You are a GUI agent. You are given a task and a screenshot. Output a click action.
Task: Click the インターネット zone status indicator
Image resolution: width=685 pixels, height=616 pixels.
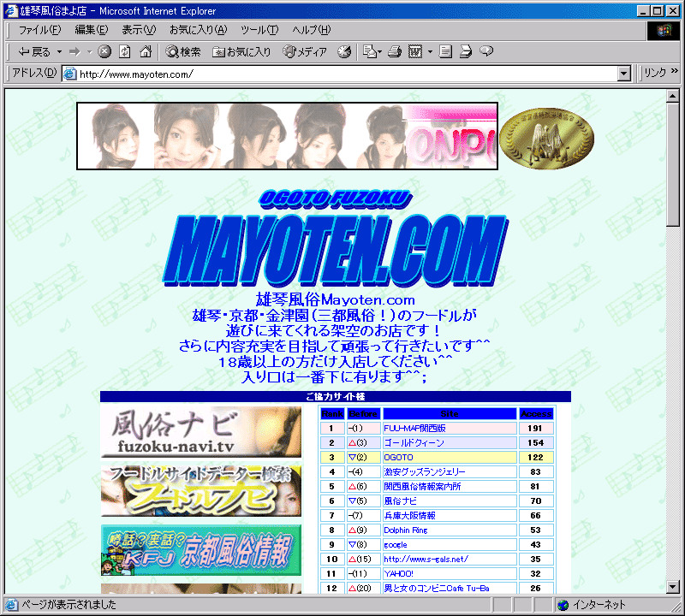[x=592, y=605]
